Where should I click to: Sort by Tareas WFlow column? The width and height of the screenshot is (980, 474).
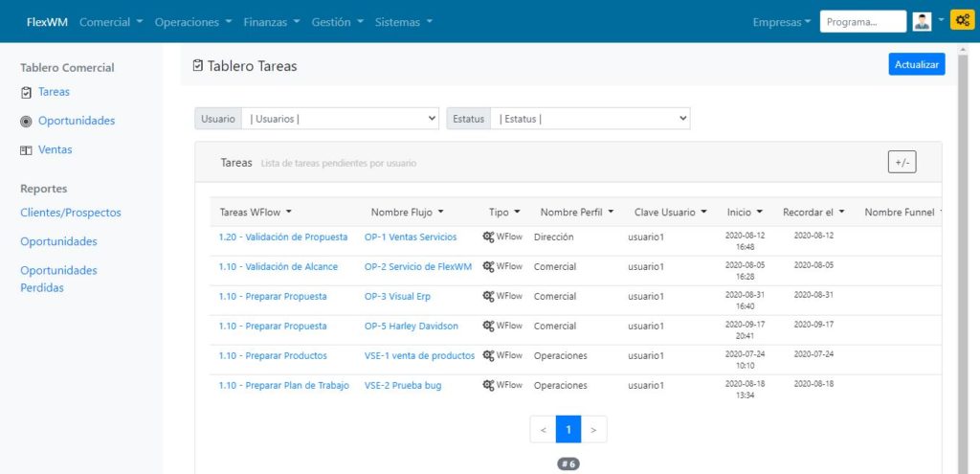coord(256,212)
